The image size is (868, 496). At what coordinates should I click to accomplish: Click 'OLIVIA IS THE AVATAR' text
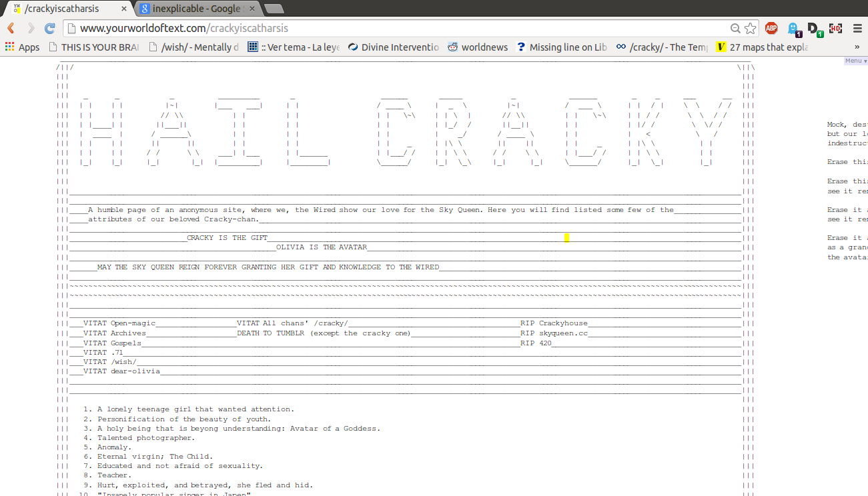[x=322, y=247]
